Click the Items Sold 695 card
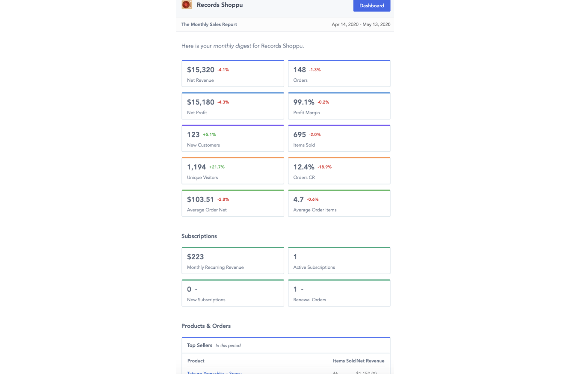 point(339,139)
